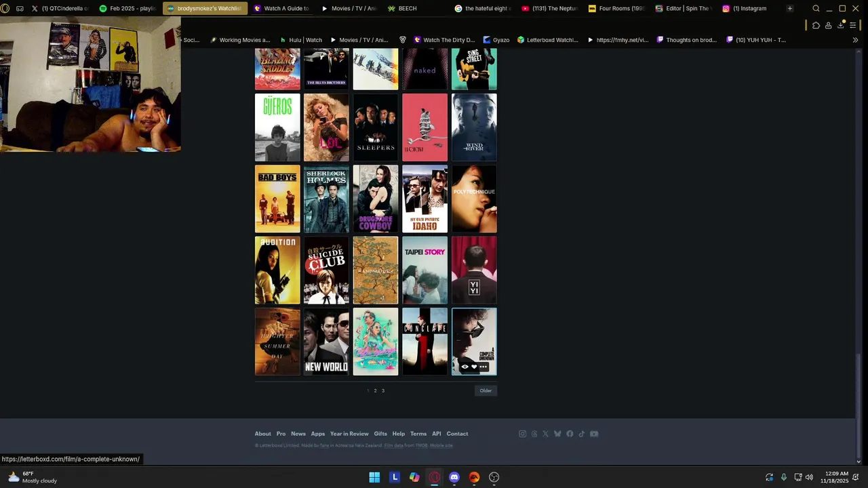The image size is (868, 488).
Task: Open Working Movies bookmark
Action: click(240, 40)
